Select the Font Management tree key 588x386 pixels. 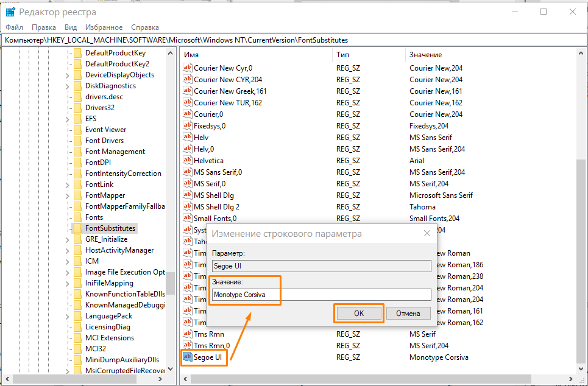(115, 152)
